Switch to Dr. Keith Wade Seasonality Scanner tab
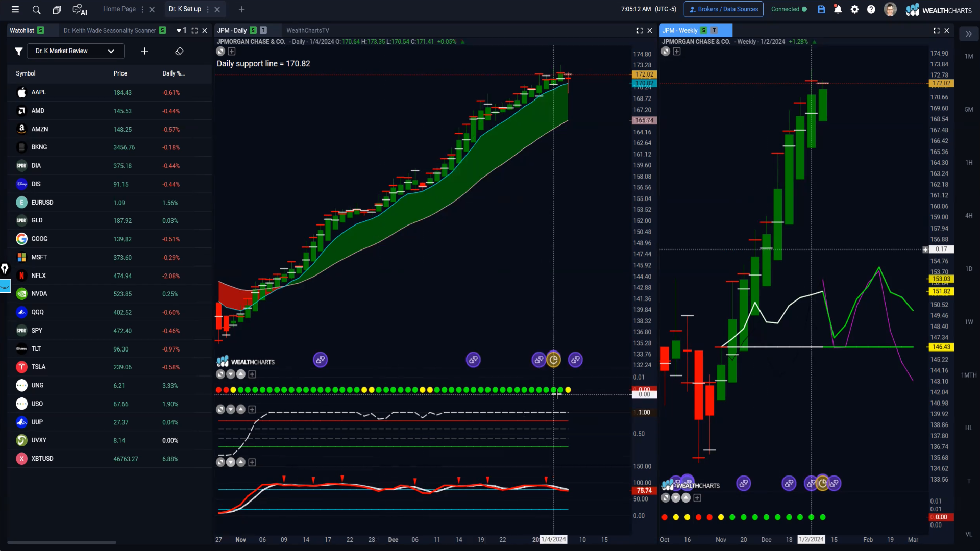Image resolution: width=980 pixels, height=551 pixels. pos(110,31)
